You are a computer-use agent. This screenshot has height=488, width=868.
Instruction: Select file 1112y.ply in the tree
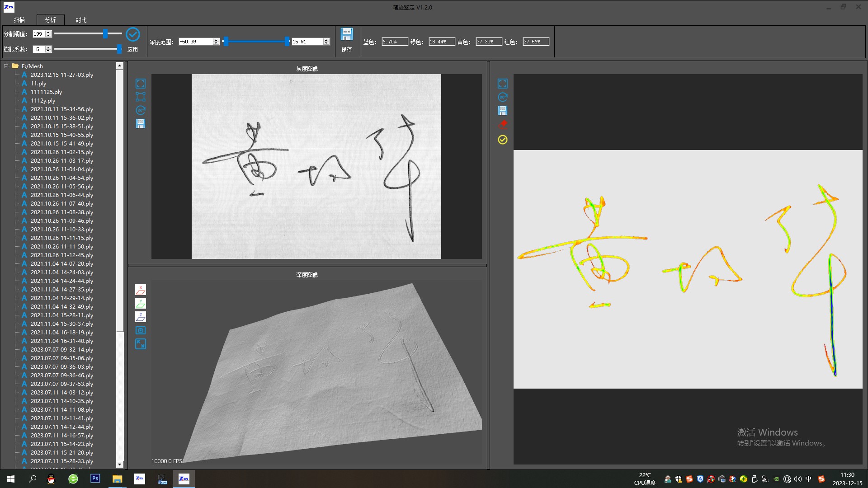pos(43,101)
